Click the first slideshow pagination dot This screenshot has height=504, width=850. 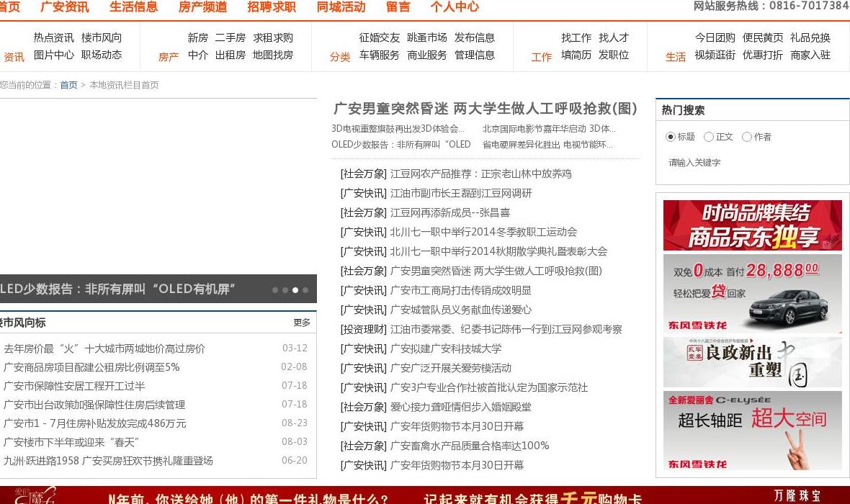pyautogui.click(x=275, y=290)
